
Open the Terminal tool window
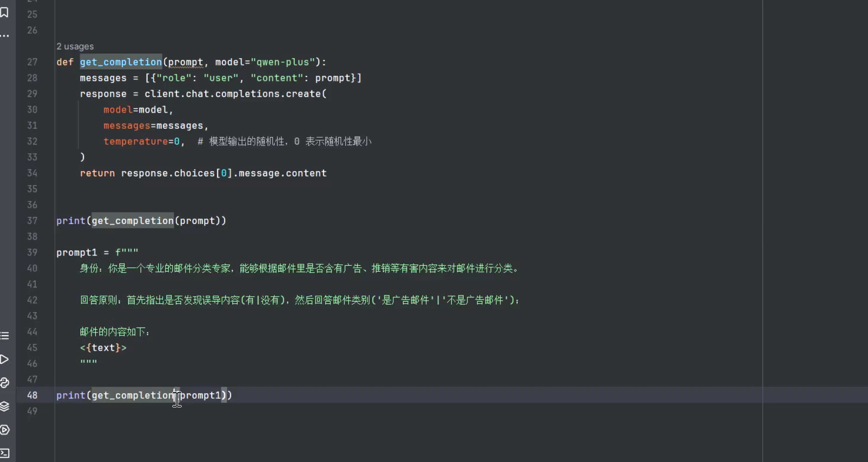point(4,453)
